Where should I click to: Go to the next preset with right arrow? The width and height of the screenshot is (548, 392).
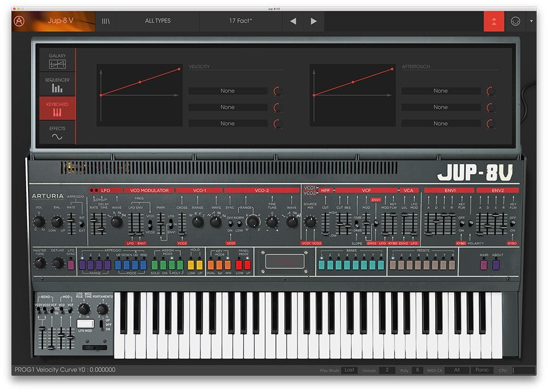point(313,21)
